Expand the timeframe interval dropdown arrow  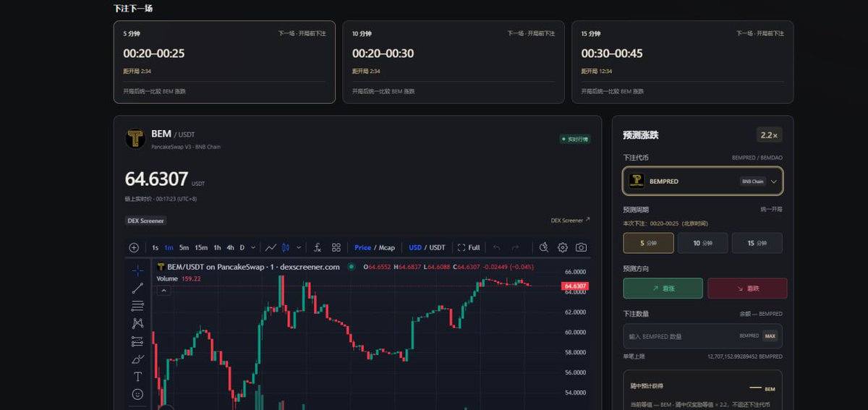(252, 247)
